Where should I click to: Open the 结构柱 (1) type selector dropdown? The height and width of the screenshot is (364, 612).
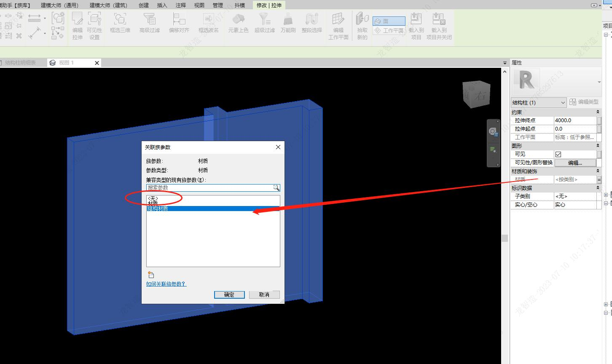pyautogui.click(x=538, y=102)
